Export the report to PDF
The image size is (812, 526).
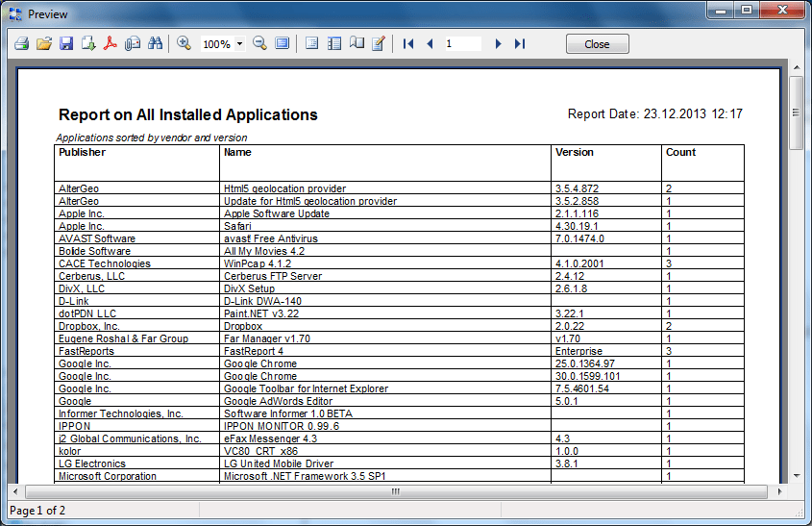tap(111, 44)
